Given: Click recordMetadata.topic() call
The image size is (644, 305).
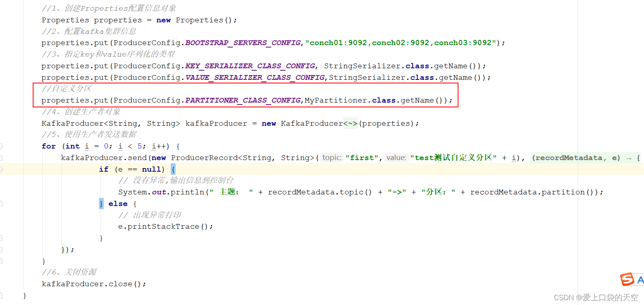Looking at the screenshot, I should tap(320, 192).
